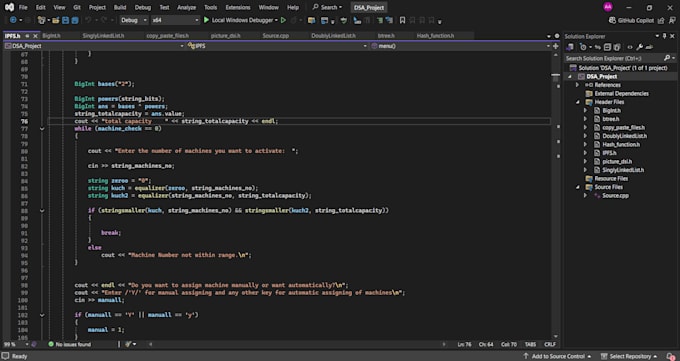Click the search magnifier in Solution Explorer
Image resolution: width=680 pixels, height=361 pixels.
tap(667, 58)
